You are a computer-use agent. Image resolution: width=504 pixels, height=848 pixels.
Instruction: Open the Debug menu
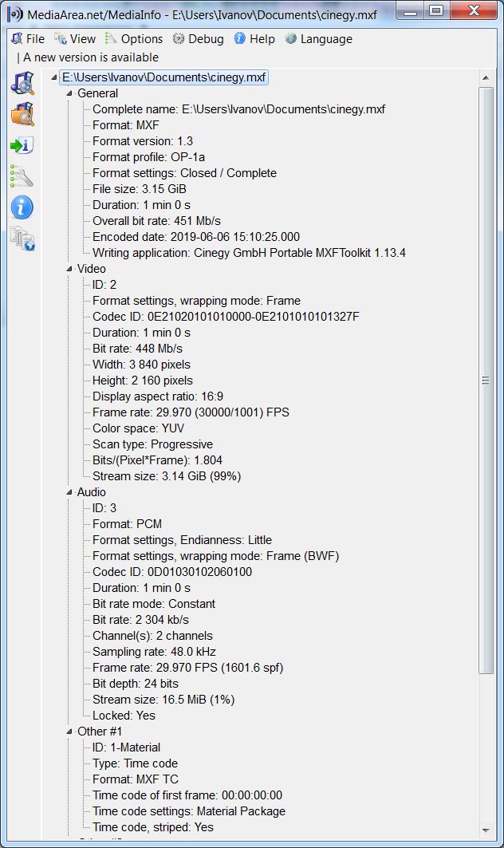(198, 39)
